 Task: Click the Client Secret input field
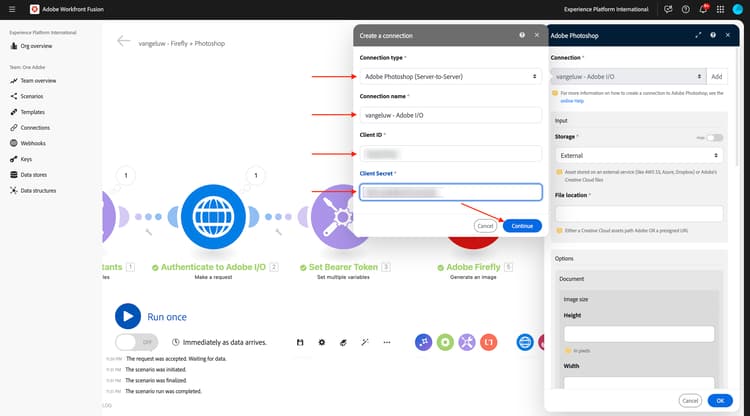[451, 192]
